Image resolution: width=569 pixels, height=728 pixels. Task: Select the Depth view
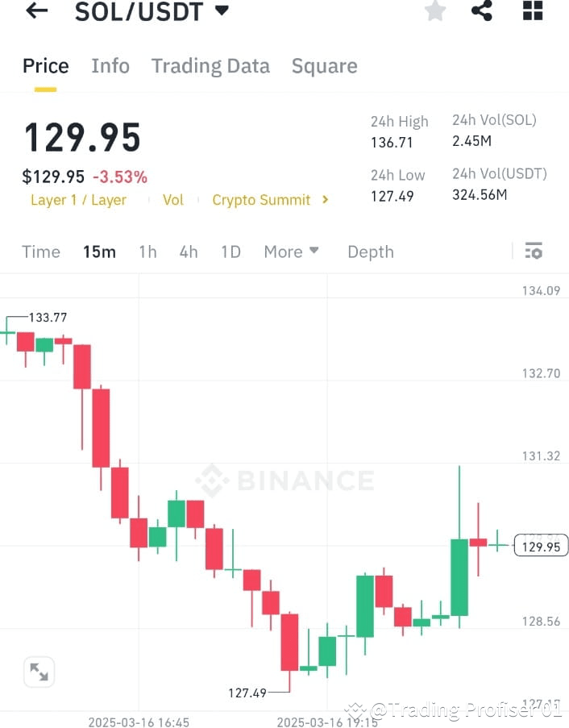(x=370, y=252)
